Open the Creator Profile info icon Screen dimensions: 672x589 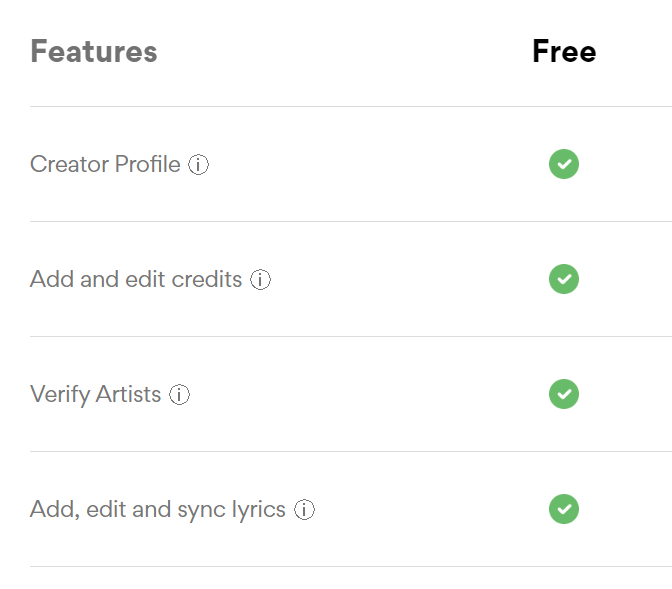198,165
